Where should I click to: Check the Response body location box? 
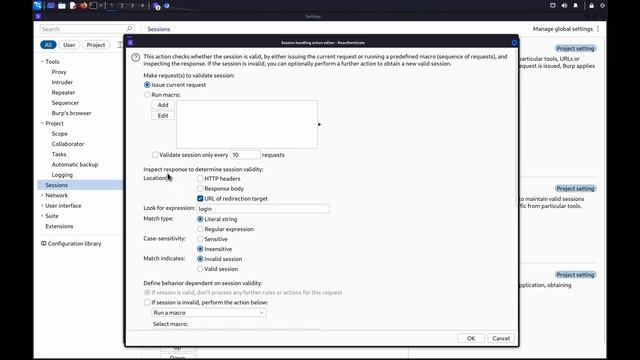click(x=200, y=189)
